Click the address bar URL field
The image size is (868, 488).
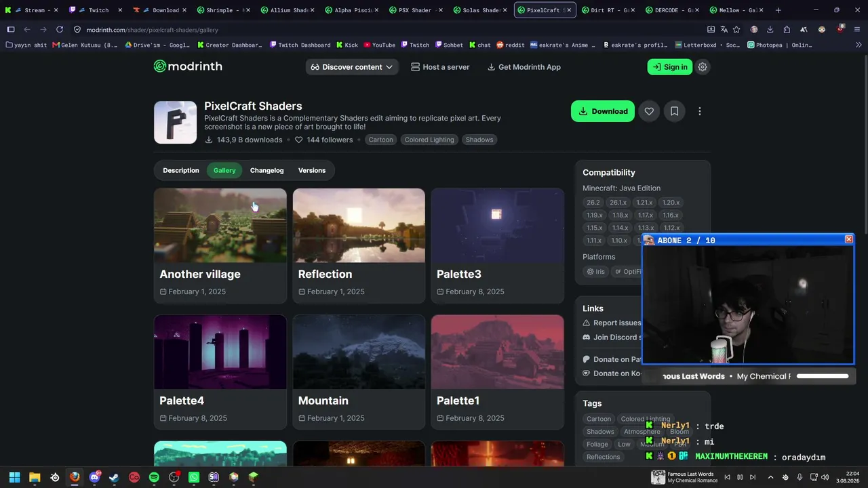tap(387, 30)
